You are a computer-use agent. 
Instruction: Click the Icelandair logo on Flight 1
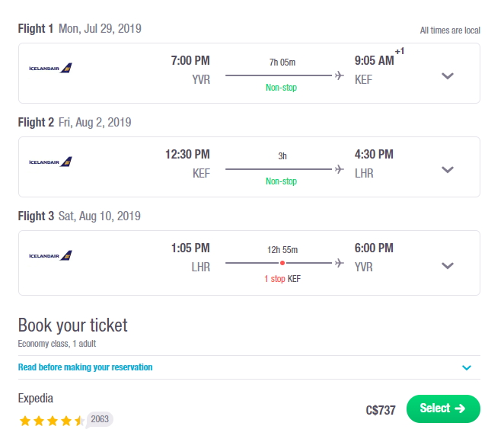[x=50, y=68]
